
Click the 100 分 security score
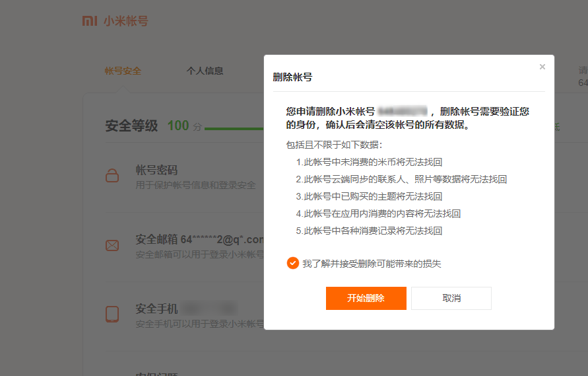(x=185, y=126)
